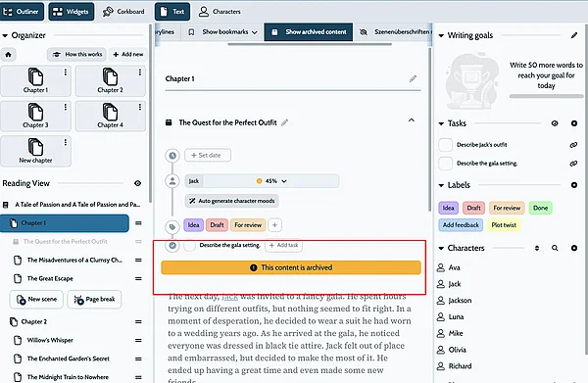
Task: Toggle Szenenüberschriften visibility option
Action: pos(395,32)
